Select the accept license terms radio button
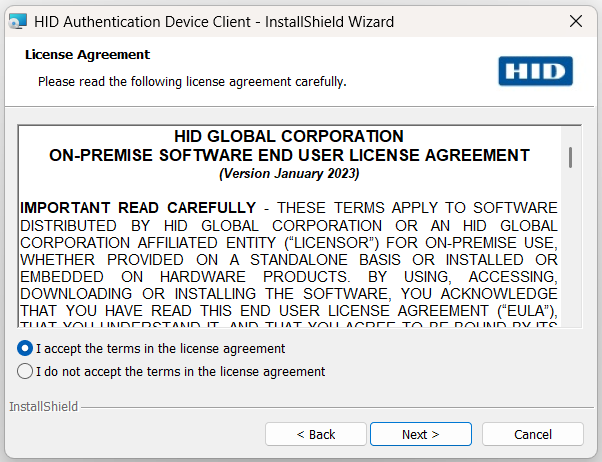 coord(25,349)
